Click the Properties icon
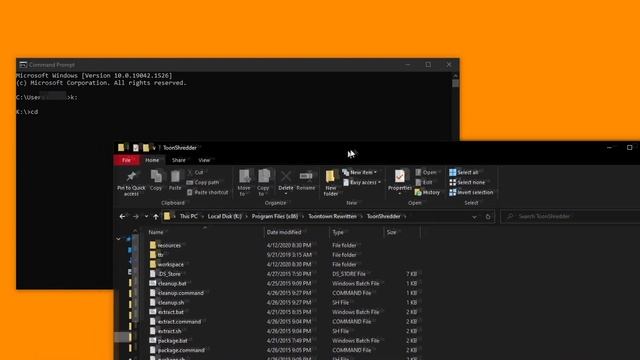Image resolution: width=640 pixels, height=360 pixels. click(400, 176)
